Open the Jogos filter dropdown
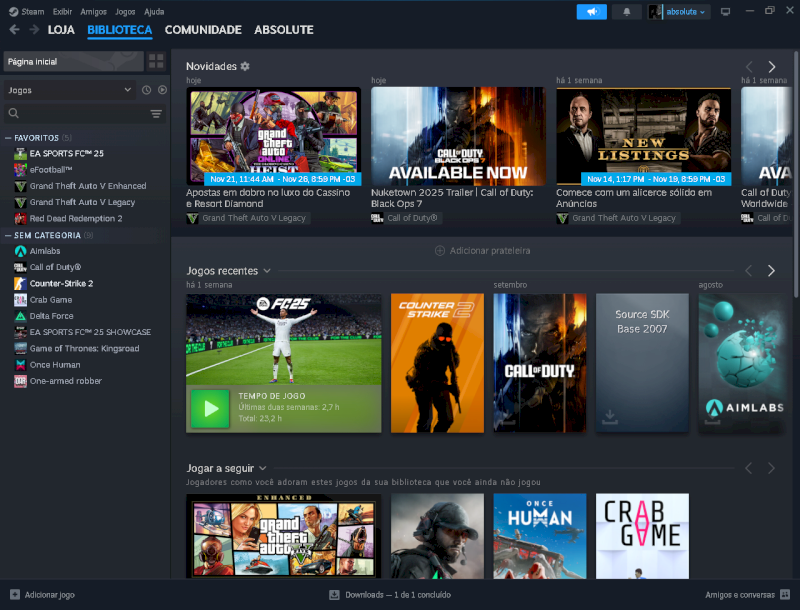Screen dimensions: 800x610 click(x=69, y=90)
